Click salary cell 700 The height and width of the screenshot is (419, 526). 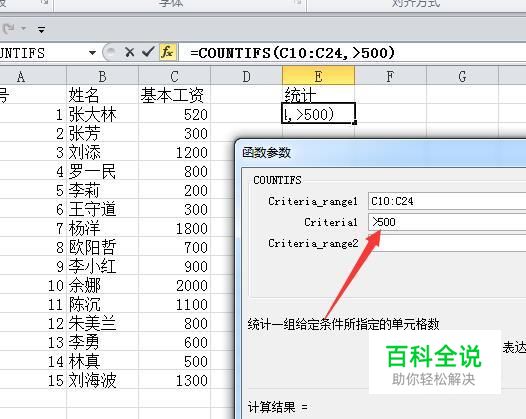click(174, 247)
